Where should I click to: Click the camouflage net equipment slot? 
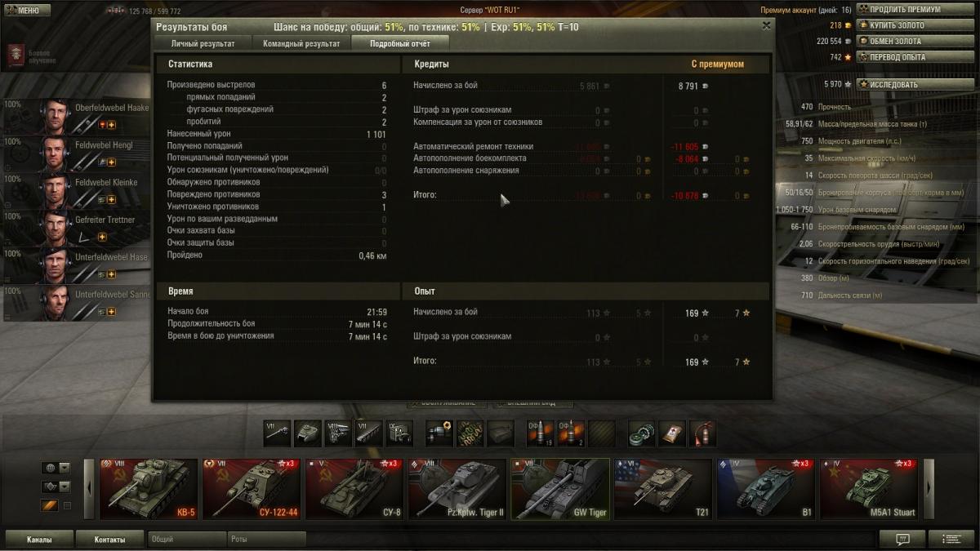click(x=470, y=433)
